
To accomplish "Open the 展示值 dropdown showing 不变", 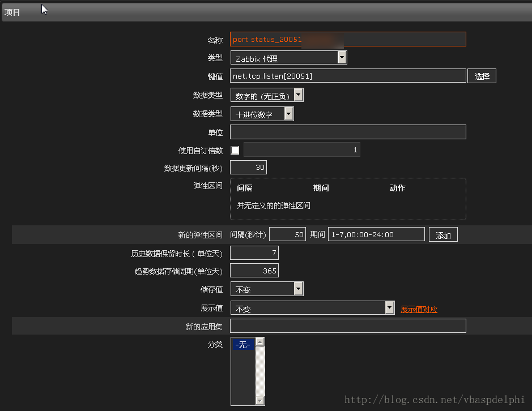I will 313,308.
